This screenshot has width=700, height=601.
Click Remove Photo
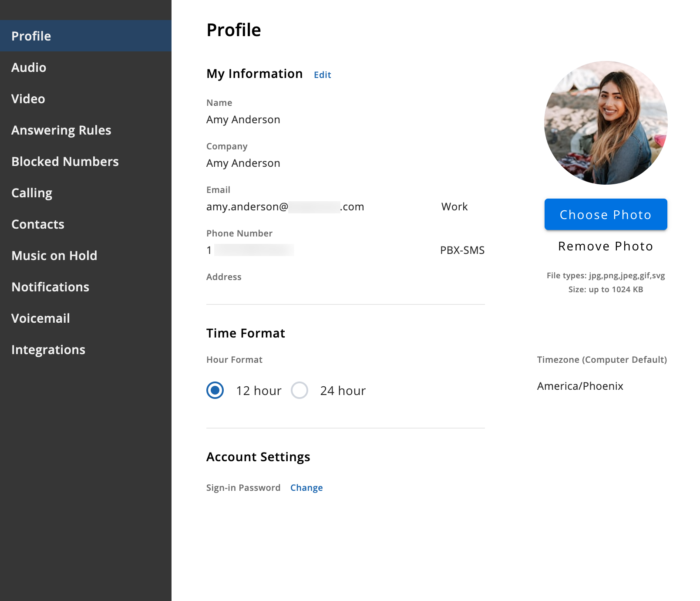tap(606, 246)
